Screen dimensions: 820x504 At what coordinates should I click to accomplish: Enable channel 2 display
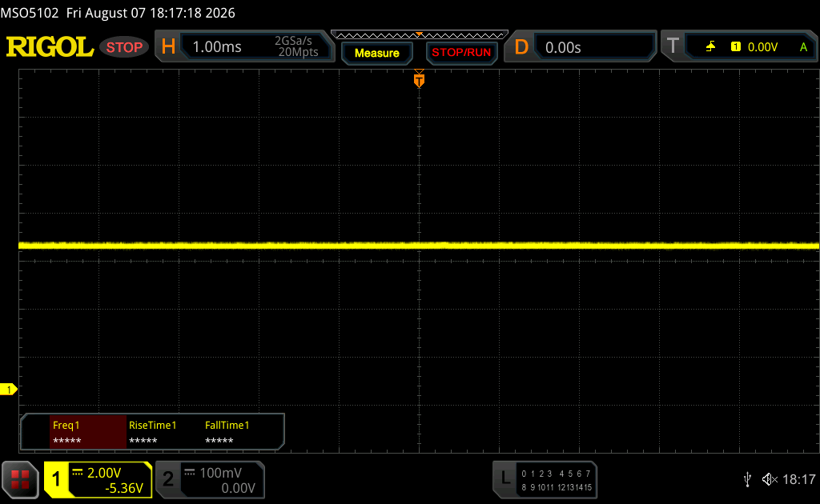[167, 479]
